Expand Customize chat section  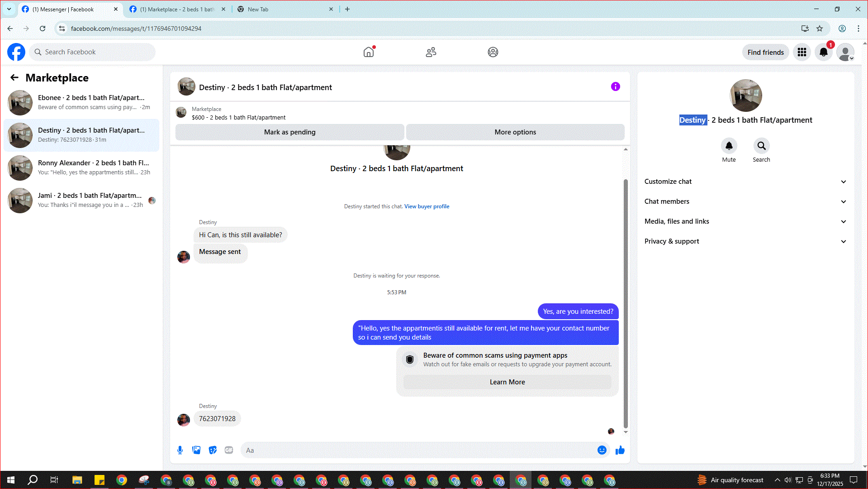tap(745, 182)
